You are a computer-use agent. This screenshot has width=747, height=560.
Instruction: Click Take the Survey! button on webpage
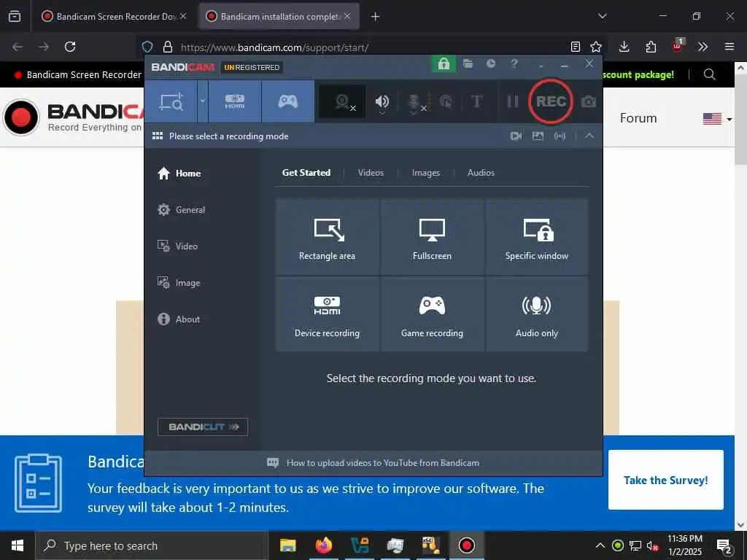[x=665, y=480]
